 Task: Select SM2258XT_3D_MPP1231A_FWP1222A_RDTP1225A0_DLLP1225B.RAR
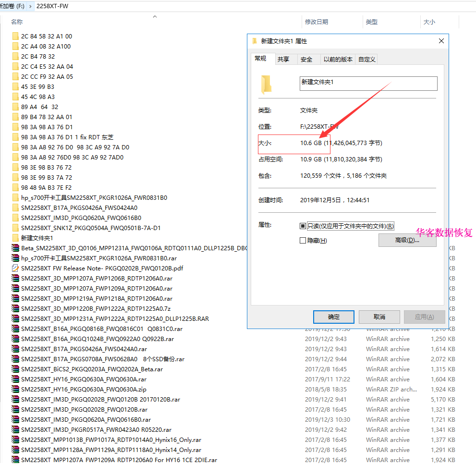click(115, 319)
